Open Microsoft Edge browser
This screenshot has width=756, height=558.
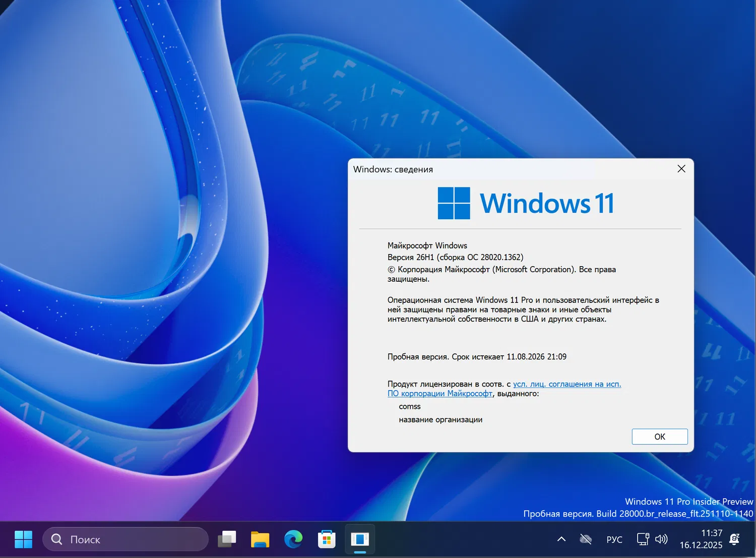coord(293,539)
